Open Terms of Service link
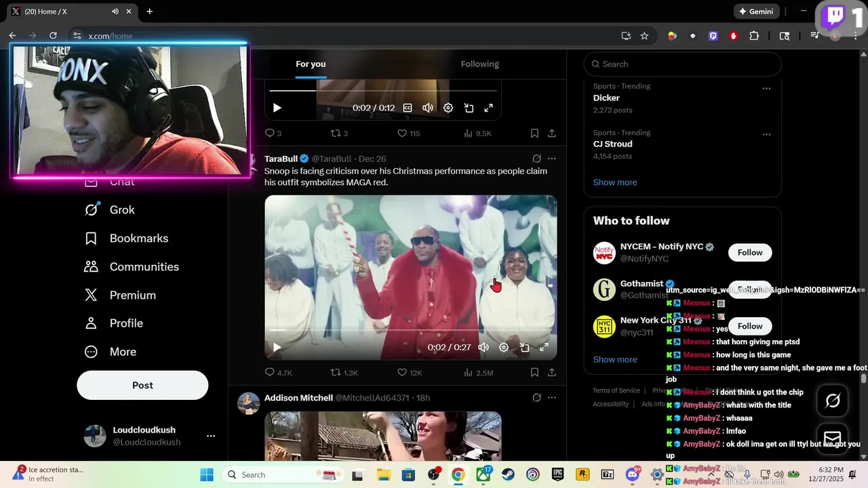Image resolution: width=868 pixels, height=488 pixels. [616, 390]
